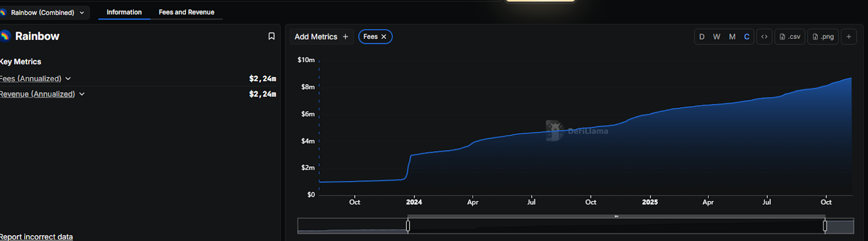Screen dimensions: 868x241
Task: Click the Fees metric chip label
Action: coord(371,37)
